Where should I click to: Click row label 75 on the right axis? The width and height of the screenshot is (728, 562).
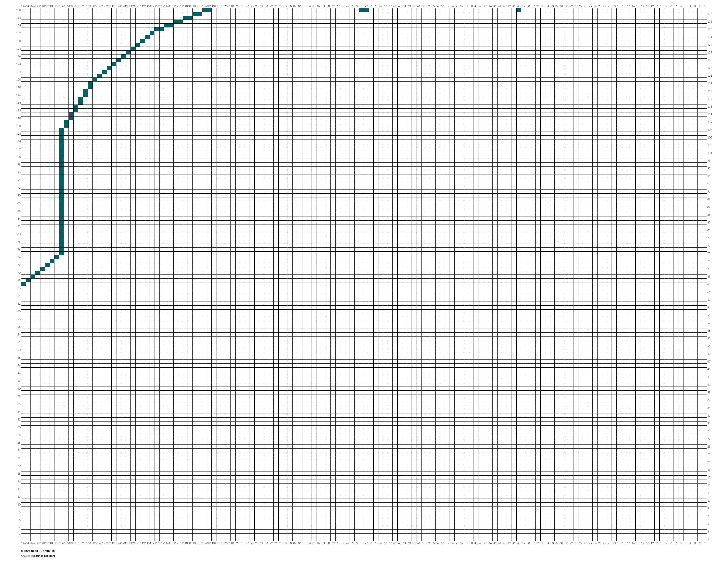click(x=709, y=254)
